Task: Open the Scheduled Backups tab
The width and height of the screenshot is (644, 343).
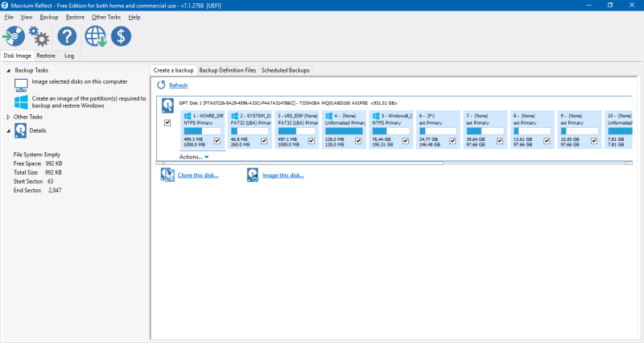Action: pyautogui.click(x=286, y=70)
